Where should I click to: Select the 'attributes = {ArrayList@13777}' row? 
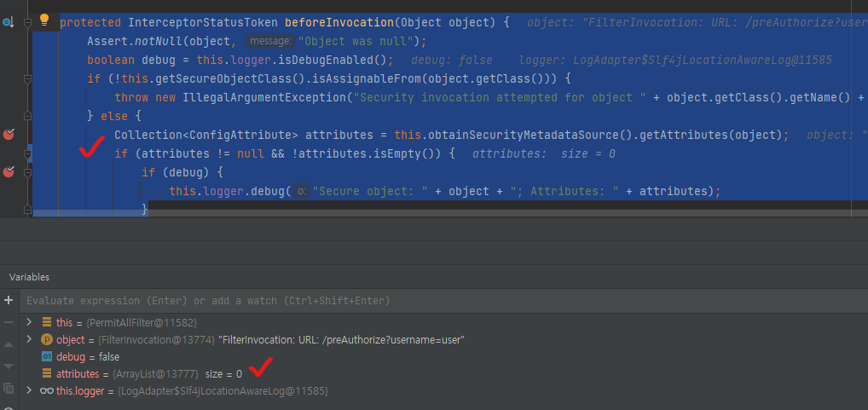tap(444, 374)
